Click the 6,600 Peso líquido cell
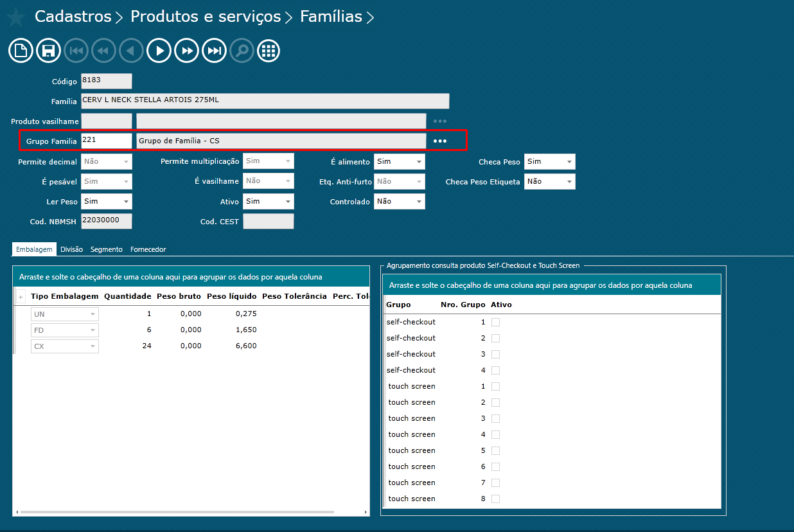 [x=246, y=346]
